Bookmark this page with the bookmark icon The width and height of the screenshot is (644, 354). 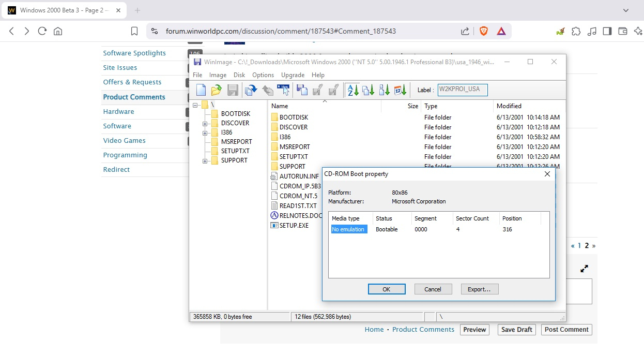(134, 31)
